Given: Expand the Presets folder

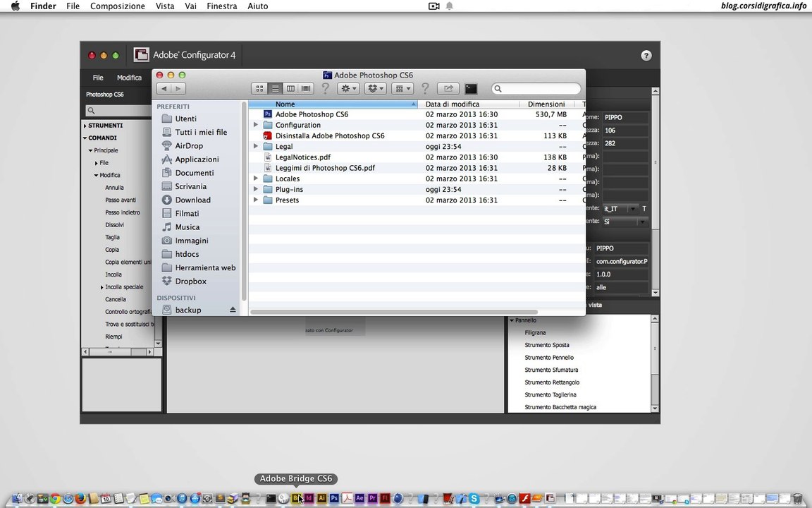Looking at the screenshot, I should click(255, 200).
